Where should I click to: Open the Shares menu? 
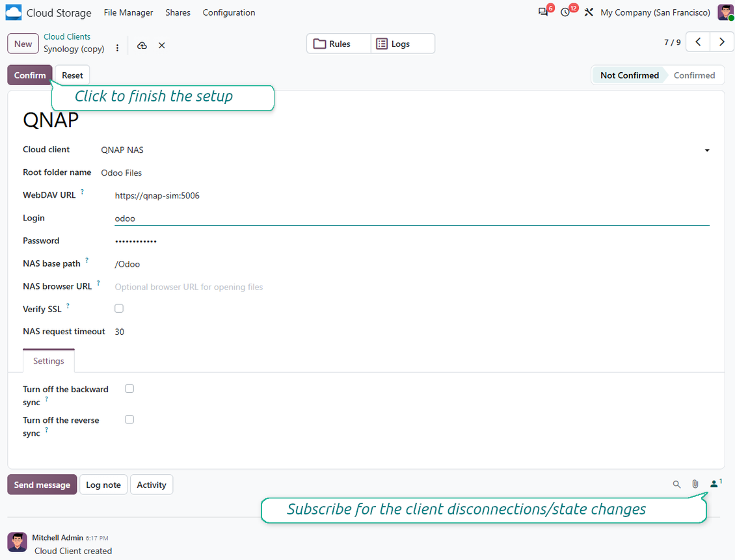[x=178, y=12]
